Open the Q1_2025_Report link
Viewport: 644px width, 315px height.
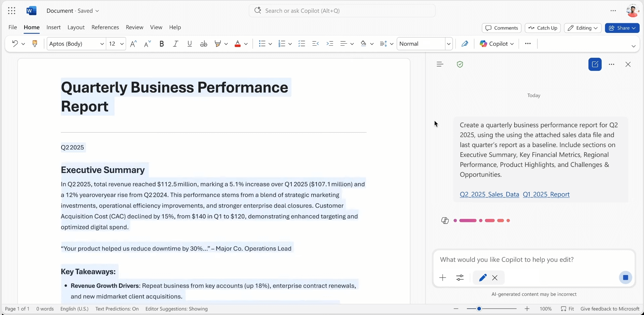pyautogui.click(x=546, y=194)
